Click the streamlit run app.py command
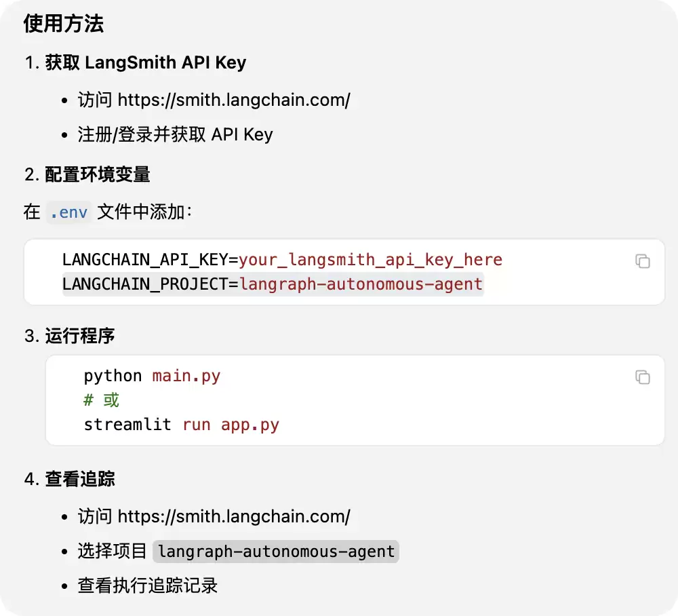This screenshot has width=678, height=616. click(x=182, y=425)
